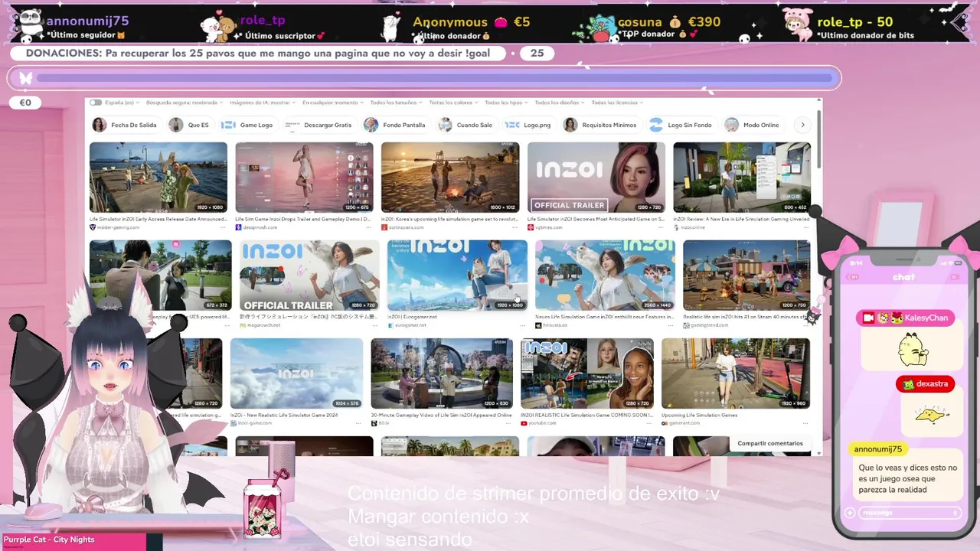Click the €0 donation amount label
This screenshot has width=980, height=551.
pos(25,103)
